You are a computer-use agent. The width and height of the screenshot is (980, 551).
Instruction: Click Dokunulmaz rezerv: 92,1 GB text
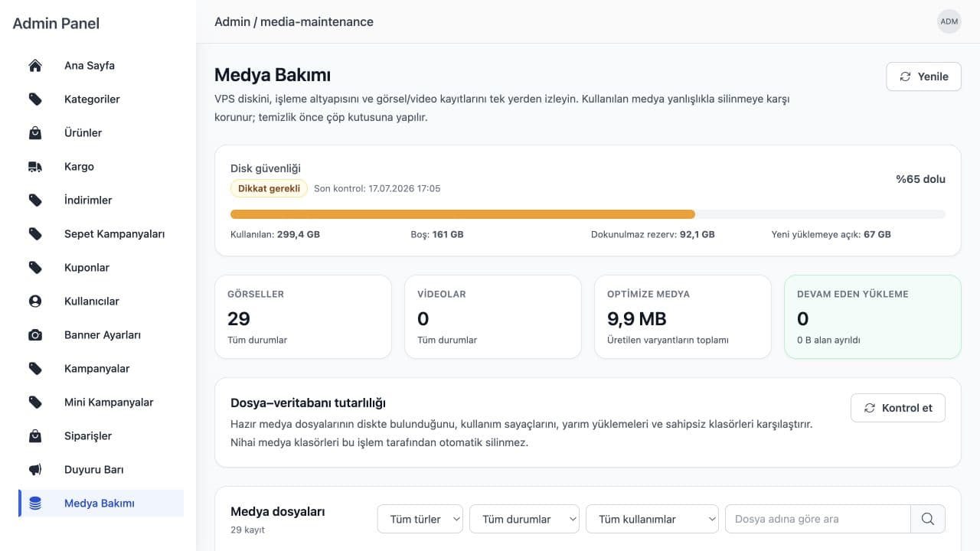[653, 234]
